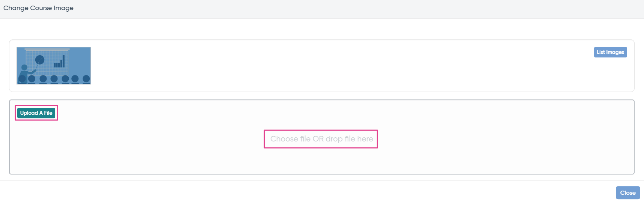Start a file upload with Upload A File
This screenshot has width=644, height=203.
point(36,113)
